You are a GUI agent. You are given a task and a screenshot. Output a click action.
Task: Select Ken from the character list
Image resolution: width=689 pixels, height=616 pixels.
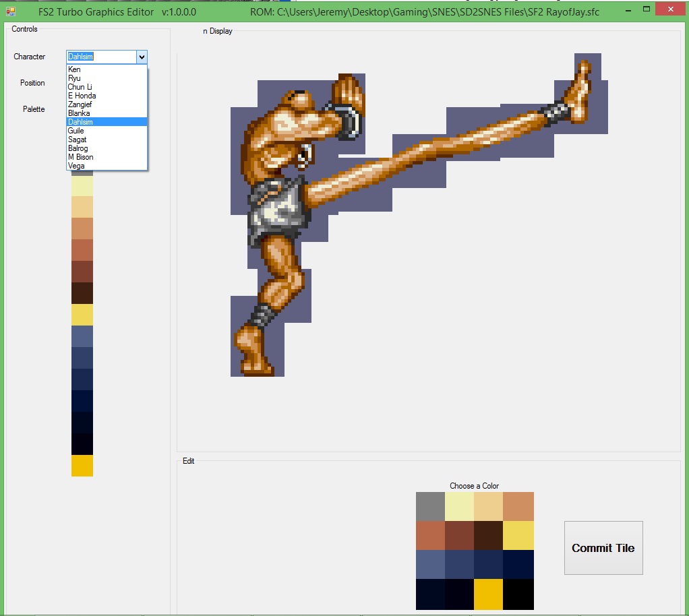pos(107,69)
